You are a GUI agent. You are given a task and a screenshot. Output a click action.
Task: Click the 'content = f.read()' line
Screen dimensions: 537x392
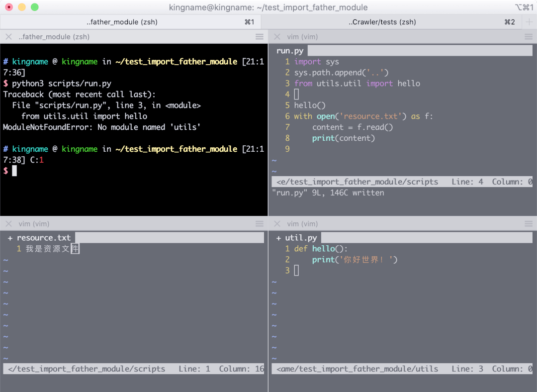click(x=353, y=127)
